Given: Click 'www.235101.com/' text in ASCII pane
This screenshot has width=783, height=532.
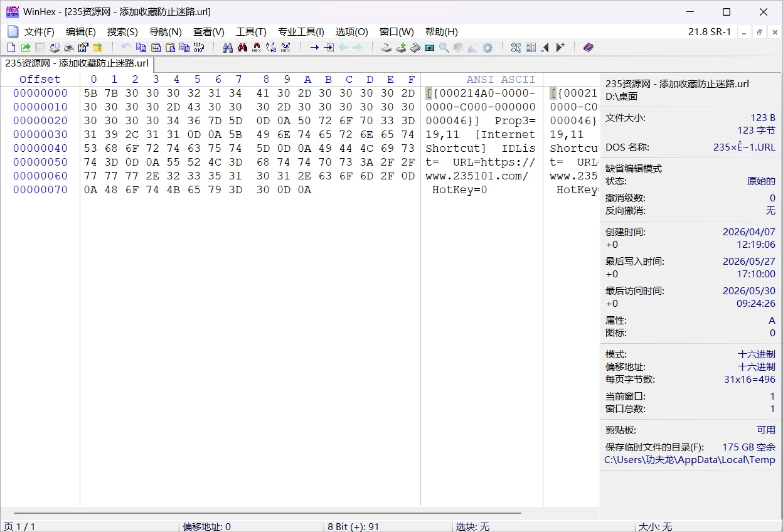Looking at the screenshot, I should pos(477,176).
